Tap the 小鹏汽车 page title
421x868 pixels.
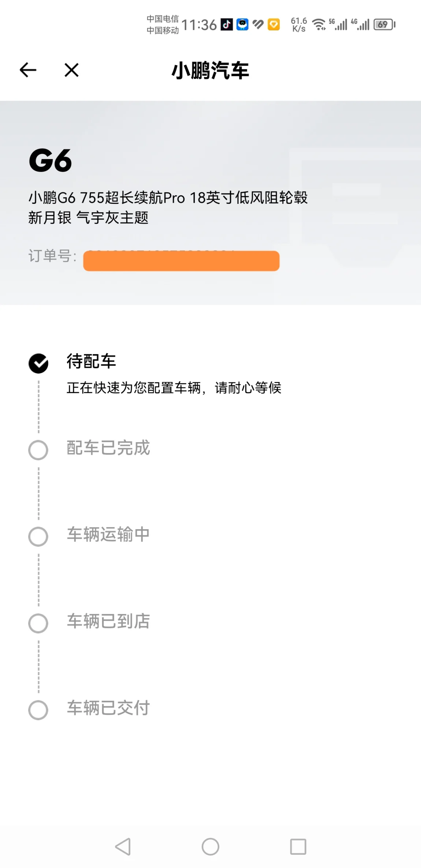coord(210,70)
